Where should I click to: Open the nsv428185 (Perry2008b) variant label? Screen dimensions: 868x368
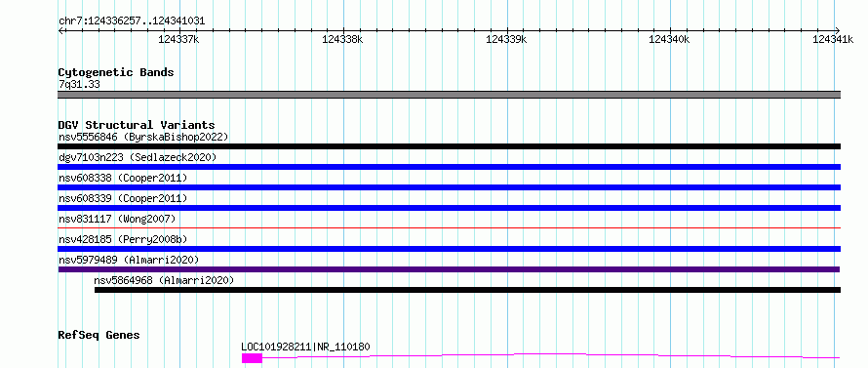click(x=123, y=239)
